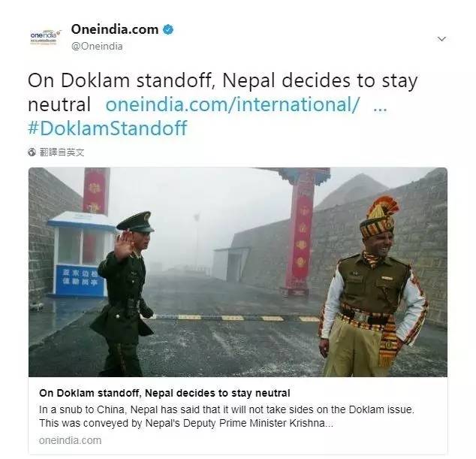Click the word 'neutral' in tweet text

(59, 104)
